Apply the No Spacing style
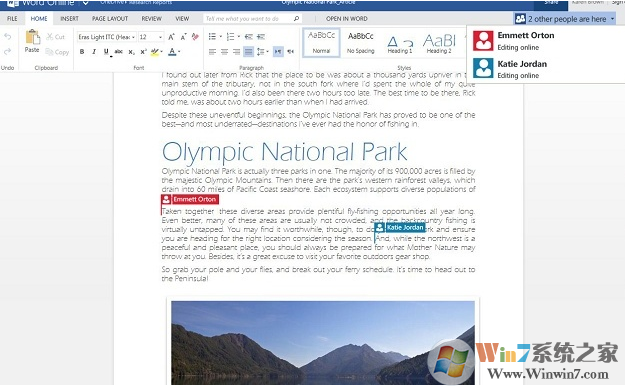The width and height of the screenshot is (625, 388). point(360,42)
